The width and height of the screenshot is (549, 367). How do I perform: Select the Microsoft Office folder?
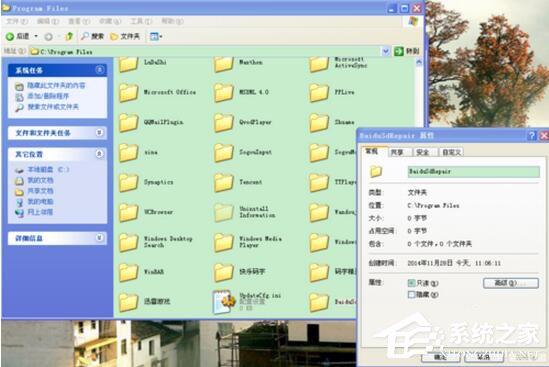[158, 93]
